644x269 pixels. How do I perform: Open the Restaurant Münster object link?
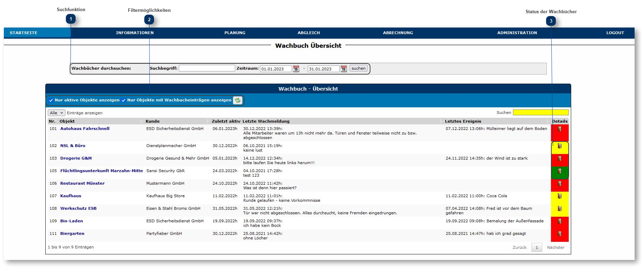click(x=82, y=183)
